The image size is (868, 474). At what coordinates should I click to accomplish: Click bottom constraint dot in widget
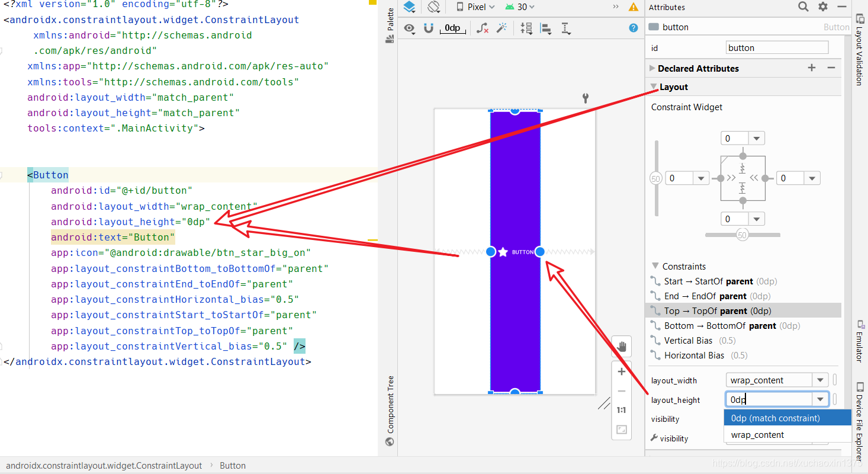pos(743,201)
